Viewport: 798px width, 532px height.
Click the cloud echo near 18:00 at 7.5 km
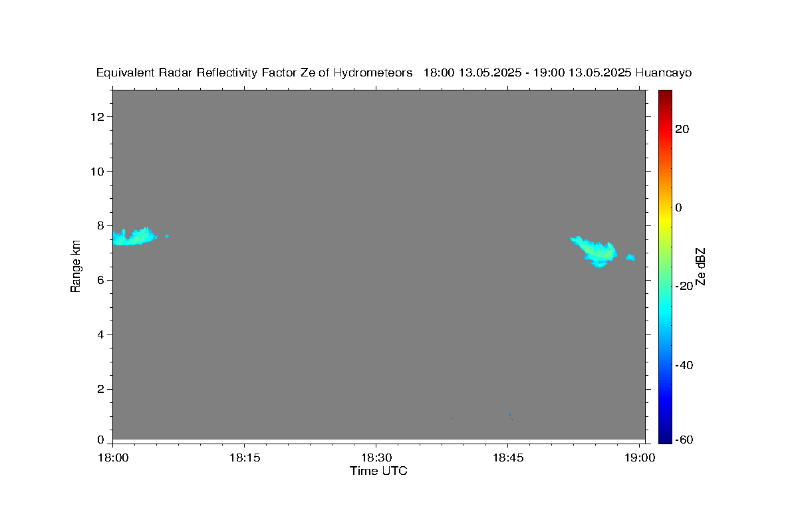(x=134, y=237)
